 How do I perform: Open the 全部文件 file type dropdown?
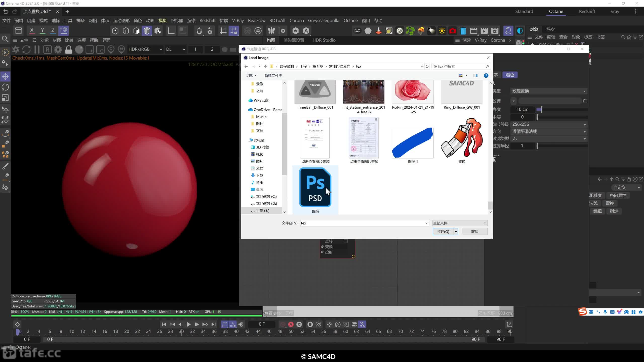point(460,223)
